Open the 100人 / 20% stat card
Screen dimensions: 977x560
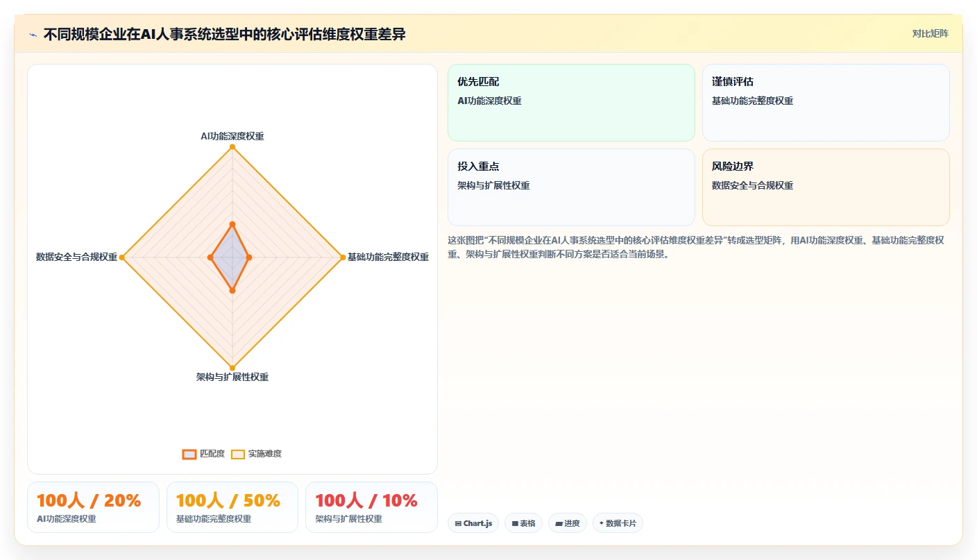point(93,507)
